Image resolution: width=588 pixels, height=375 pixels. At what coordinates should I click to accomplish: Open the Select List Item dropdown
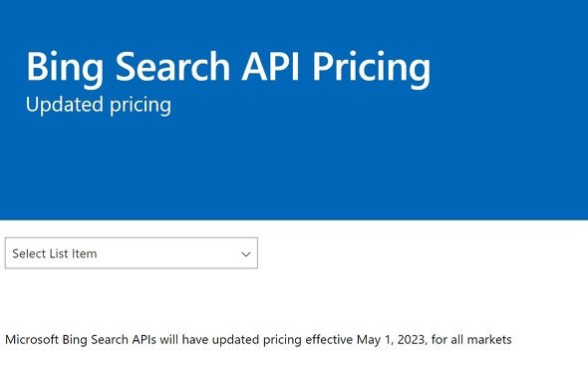click(x=132, y=253)
